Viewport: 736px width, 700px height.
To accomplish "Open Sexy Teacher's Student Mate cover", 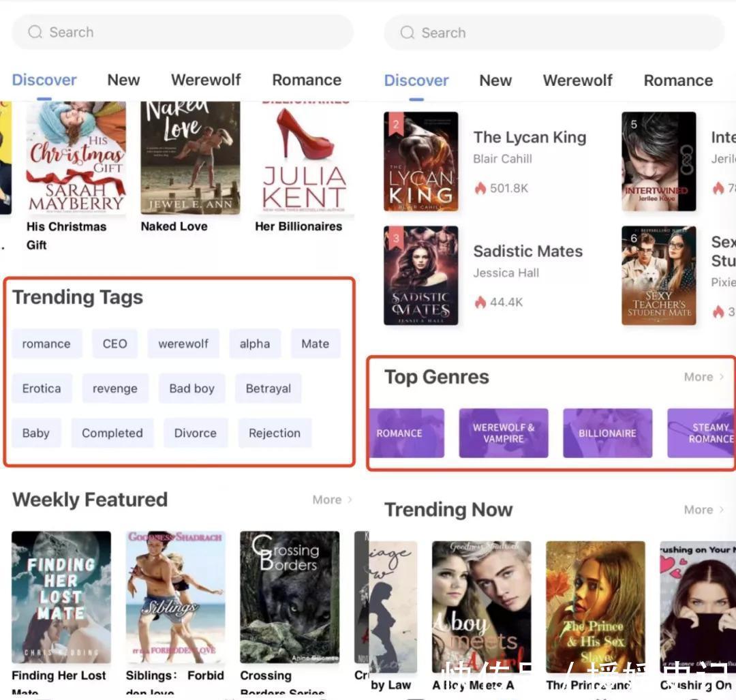I will 658,275.
